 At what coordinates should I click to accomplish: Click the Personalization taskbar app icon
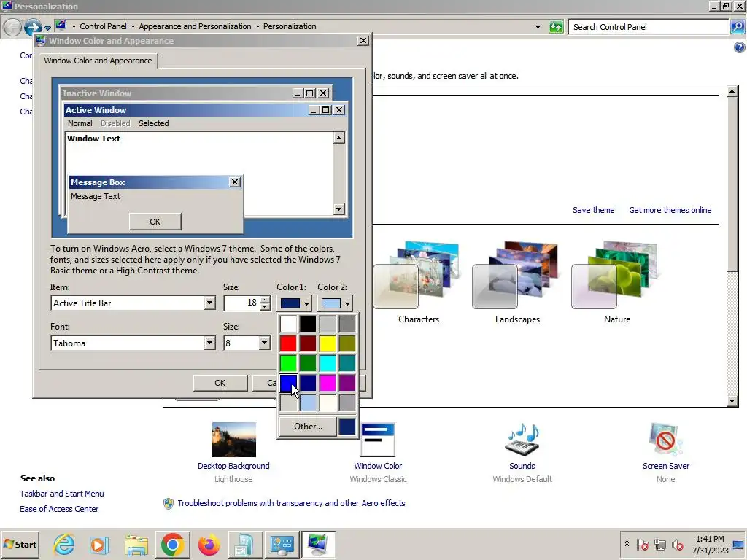(x=318, y=544)
